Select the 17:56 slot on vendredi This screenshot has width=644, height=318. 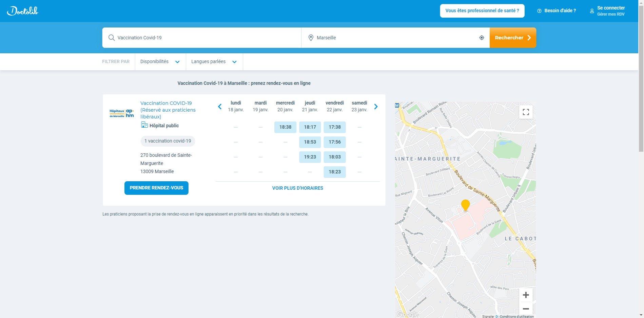[335, 142]
